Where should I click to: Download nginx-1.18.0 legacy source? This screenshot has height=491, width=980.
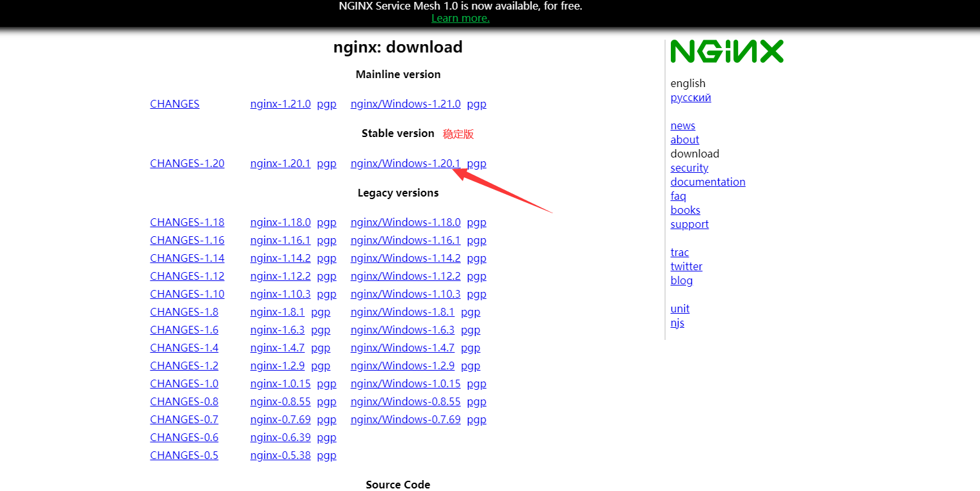coord(280,222)
